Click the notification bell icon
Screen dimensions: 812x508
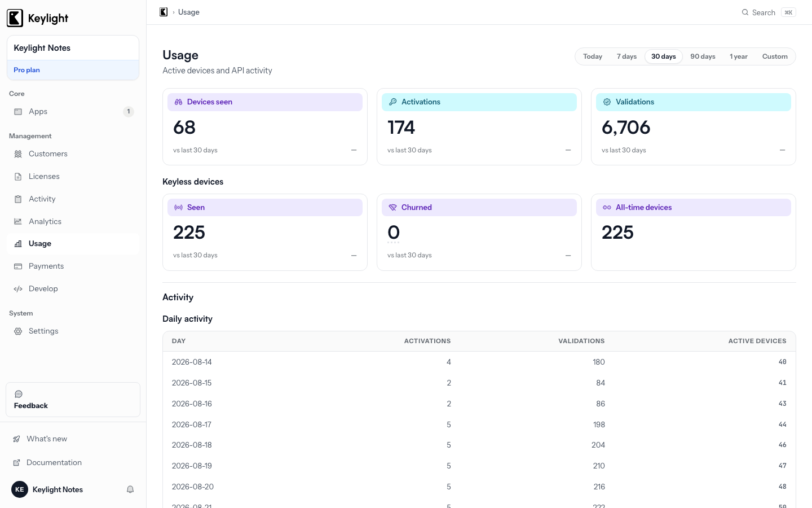[130, 489]
